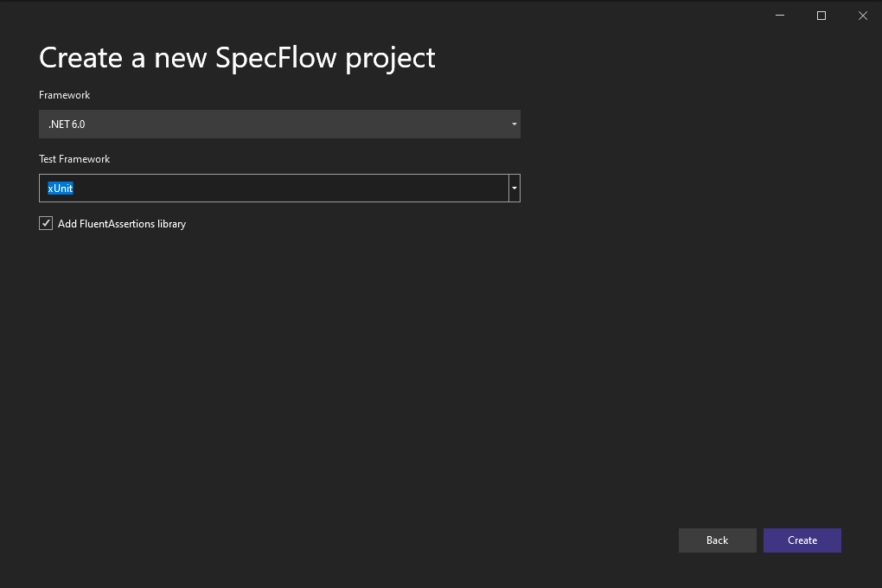Minimize the SpecFlow project window

click(x=779, y=15)
